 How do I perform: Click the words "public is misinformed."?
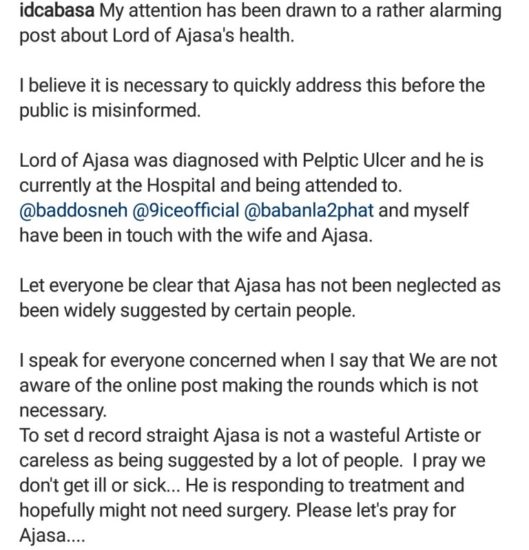pyautogui.click(x=110, y=111)
